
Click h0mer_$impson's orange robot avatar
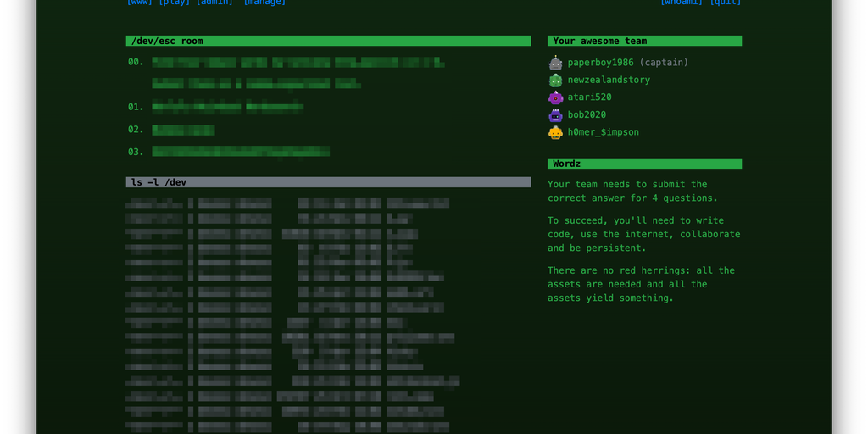(555, 132)
